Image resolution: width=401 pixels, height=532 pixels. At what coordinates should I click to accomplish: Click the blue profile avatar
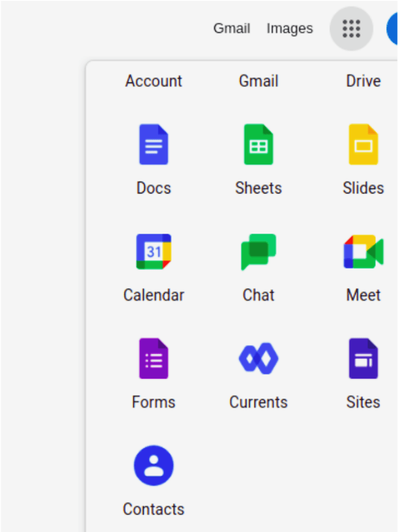pos(392,28)
